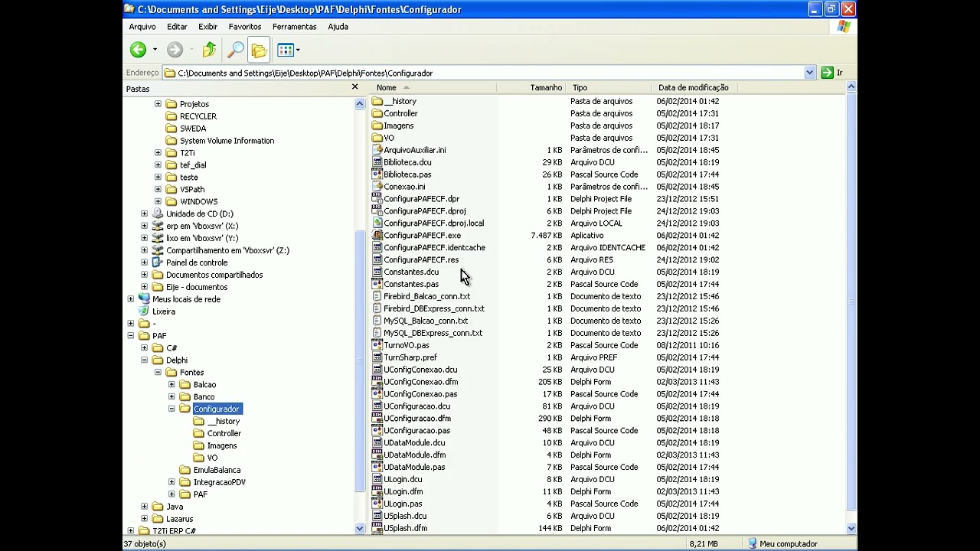Click the Forward arrow toolbar button
Screen dimensions: 980x551
[175, 50]
